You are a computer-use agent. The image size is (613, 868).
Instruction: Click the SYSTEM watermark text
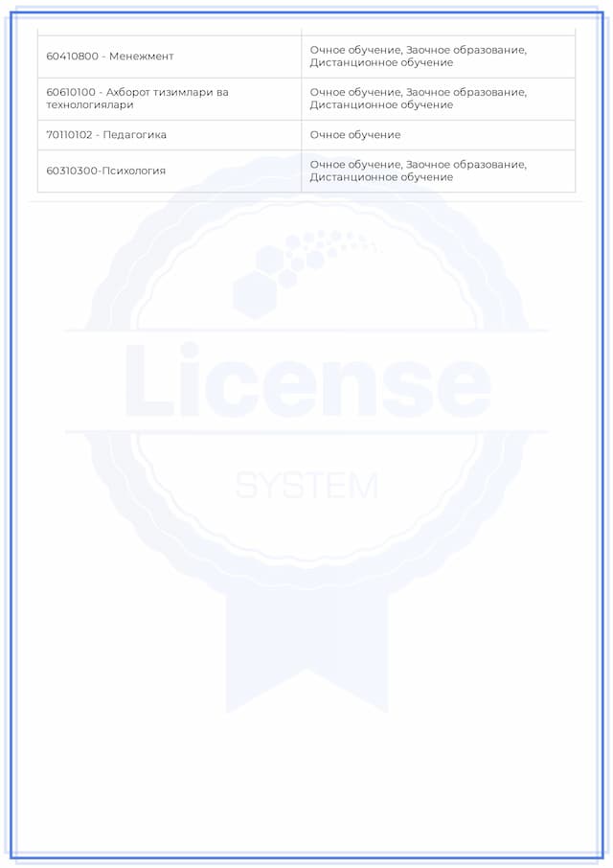(x=306, y=487)
